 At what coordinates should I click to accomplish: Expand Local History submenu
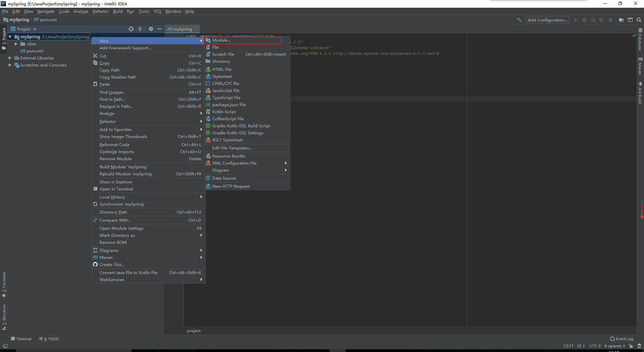coord(148,197)
